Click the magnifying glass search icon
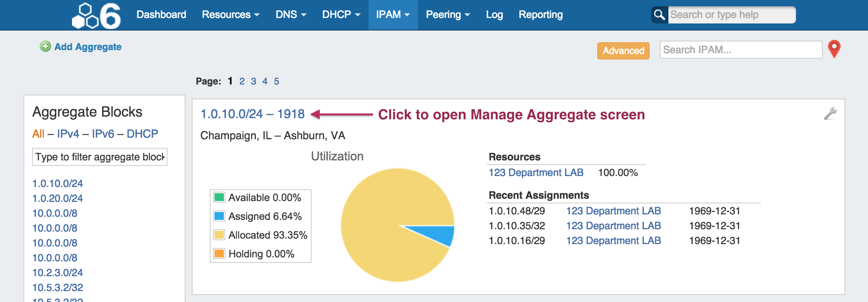The image size is (868, 302). [659, 15]
